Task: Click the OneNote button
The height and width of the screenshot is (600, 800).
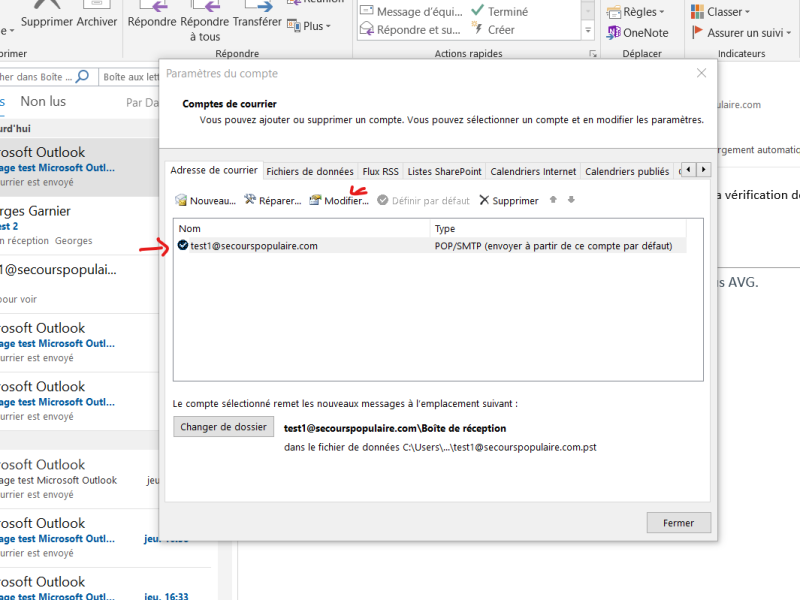Action: pyautogui.click(x=638, y=33)
